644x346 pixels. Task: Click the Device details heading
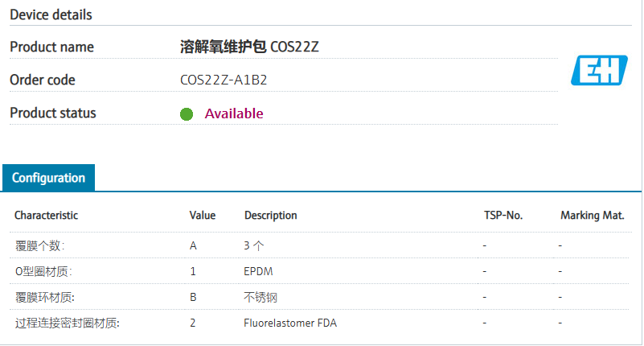click(x=51, y=14)
